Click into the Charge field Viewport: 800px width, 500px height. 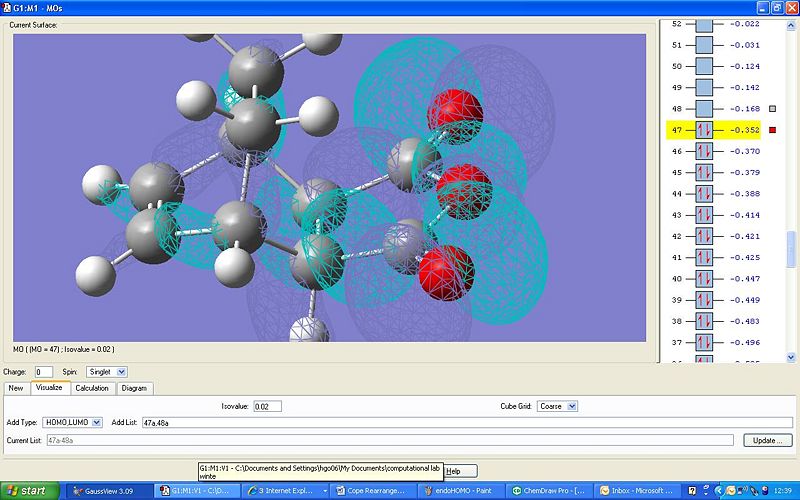click(x=44, y=372)
